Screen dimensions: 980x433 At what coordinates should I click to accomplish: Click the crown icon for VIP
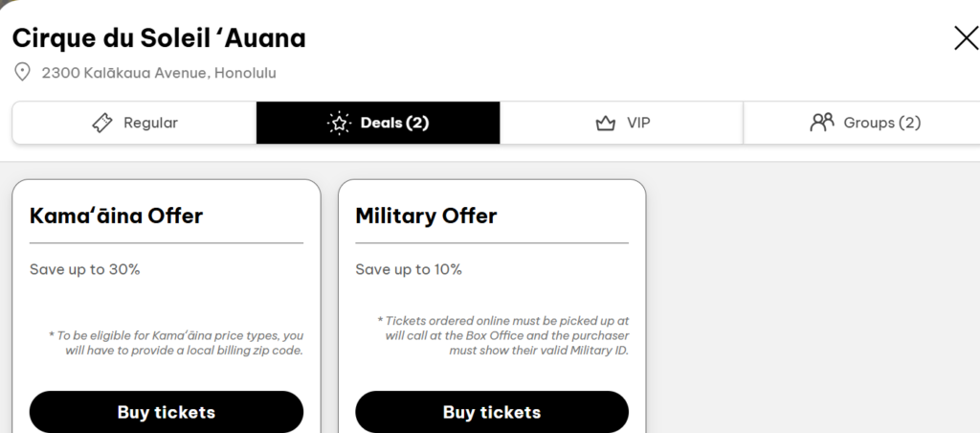tap(605, 123)
